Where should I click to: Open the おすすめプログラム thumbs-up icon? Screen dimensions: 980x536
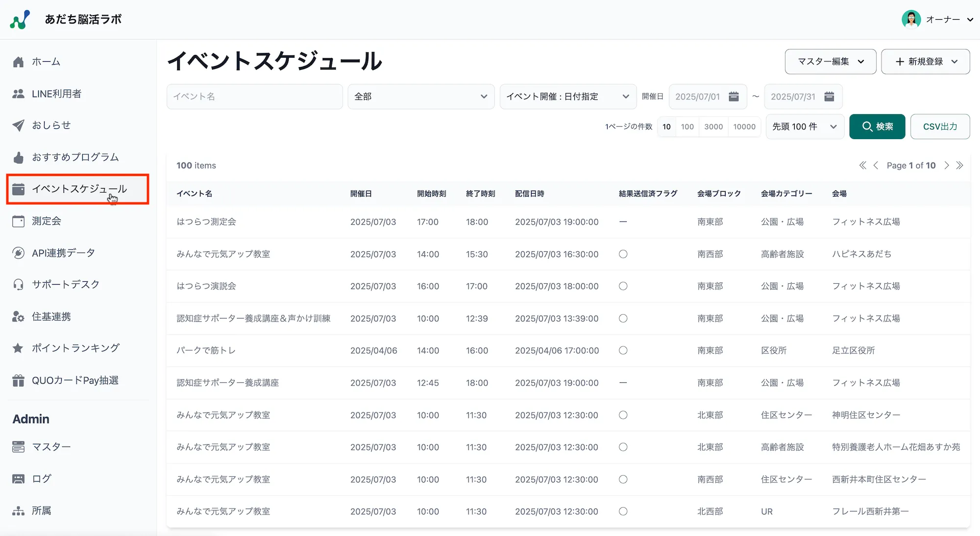18,157
